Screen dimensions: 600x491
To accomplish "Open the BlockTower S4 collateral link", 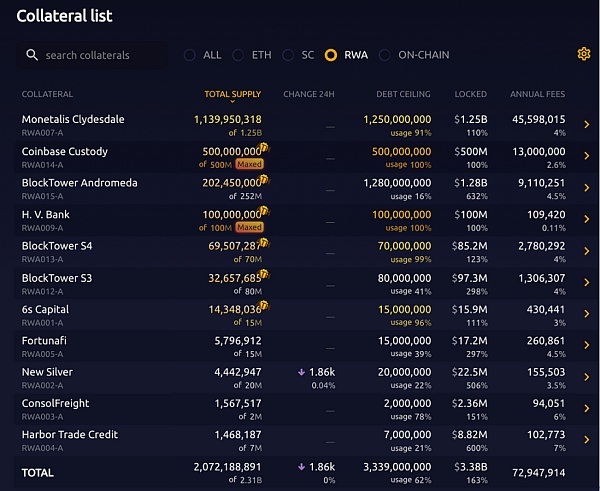I will pos(57,246).
